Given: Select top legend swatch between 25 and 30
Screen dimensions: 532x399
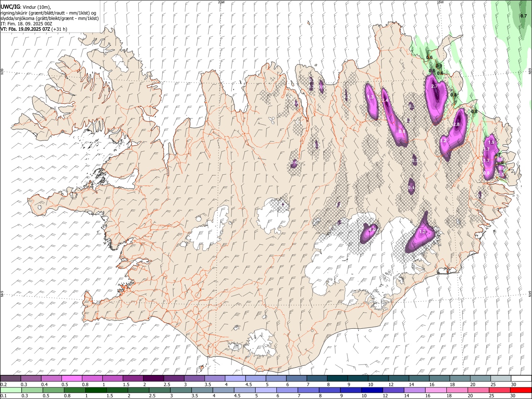Looking at the screenshot, I should 501,378.
